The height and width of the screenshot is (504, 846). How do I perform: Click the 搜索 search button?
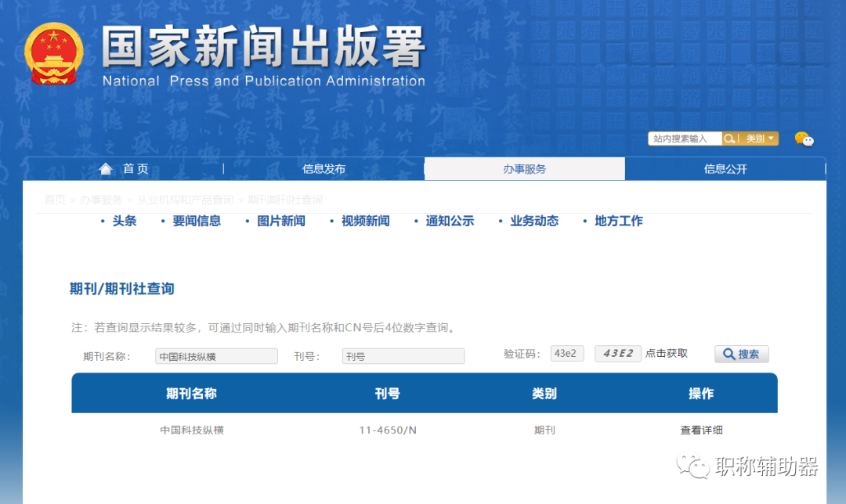[x=741, y=354]
